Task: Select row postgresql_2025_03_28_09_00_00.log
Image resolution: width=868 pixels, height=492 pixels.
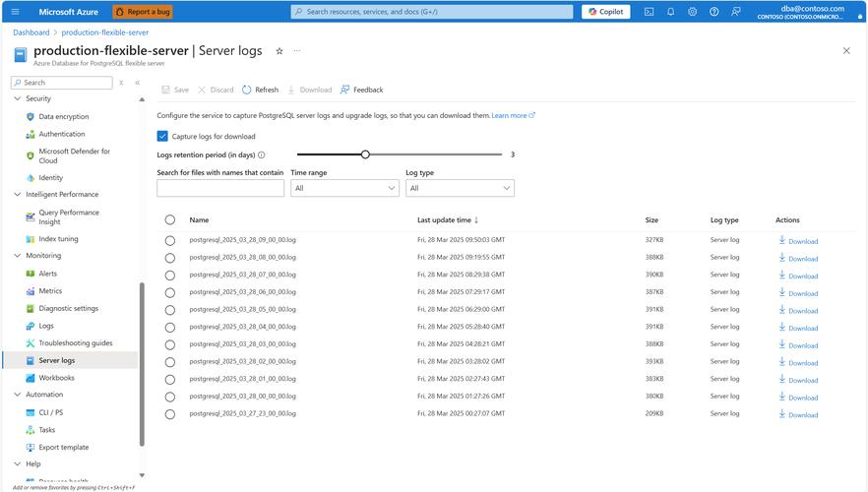Action: click(170, 241)
